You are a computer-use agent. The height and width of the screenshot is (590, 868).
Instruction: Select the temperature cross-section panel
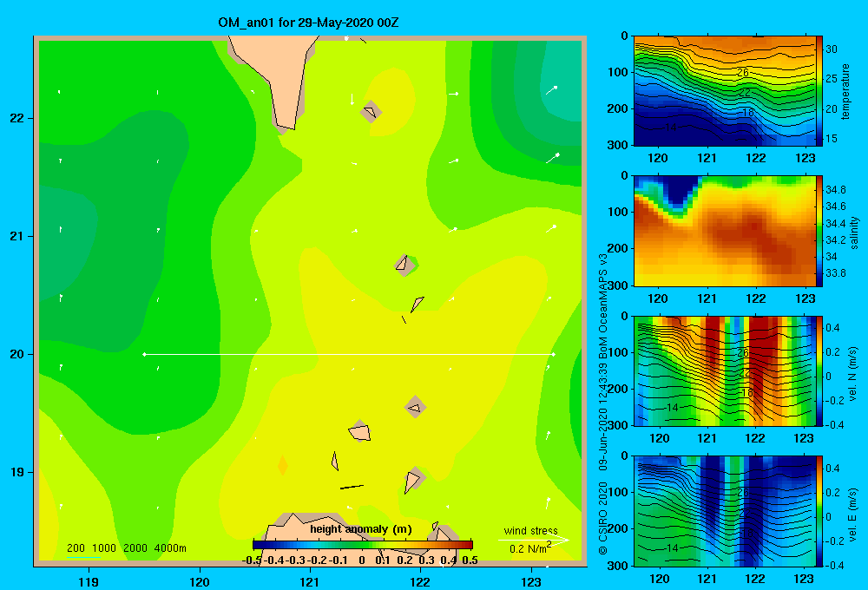[x=725, y=91]
